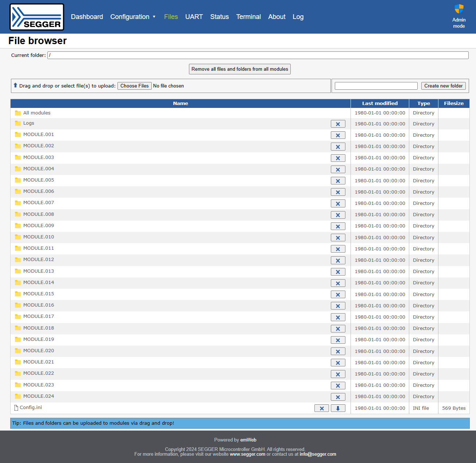Viewport: 476px width, 463px height.
Task: Delete the Config.ini file
Action: coord(321,408)
